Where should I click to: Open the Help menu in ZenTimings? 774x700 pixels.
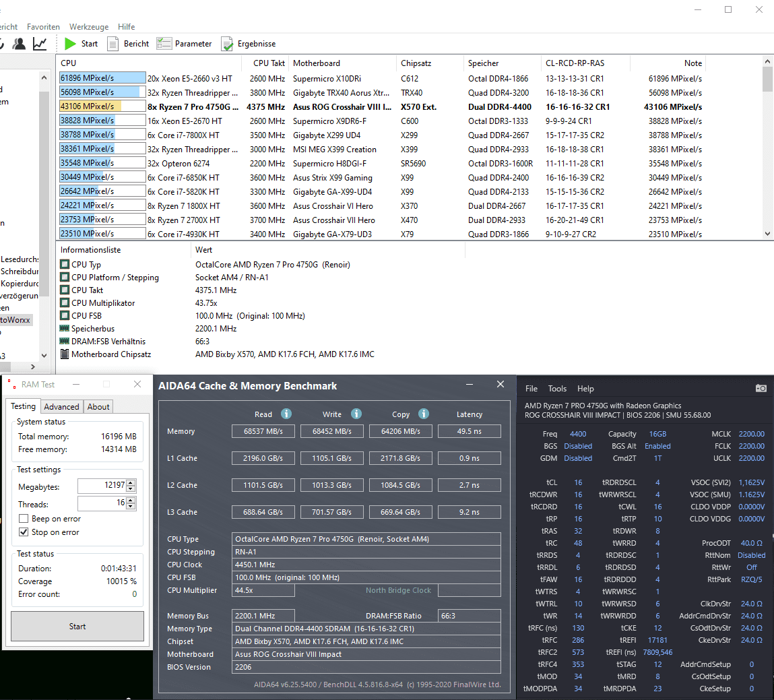pos(585,389)
